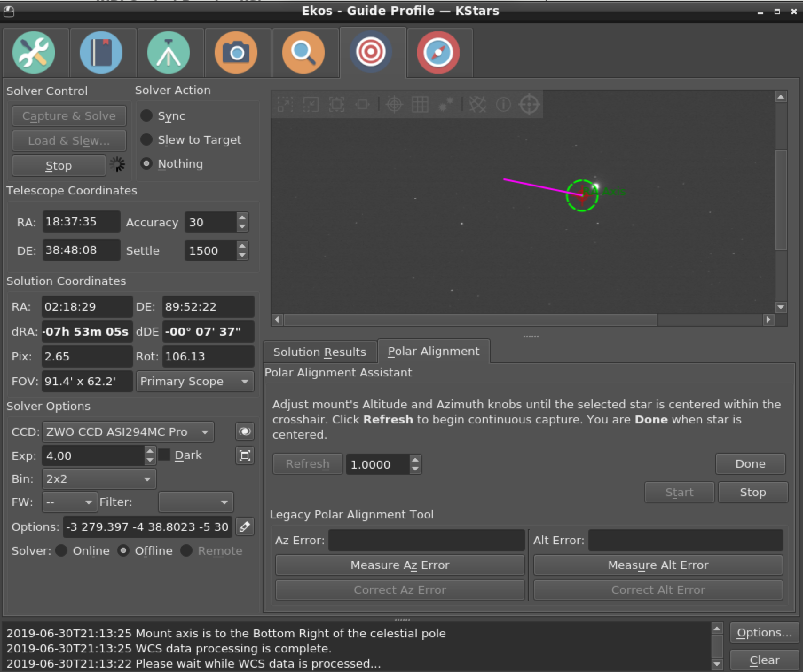Image resolution: width=803 pixels, height=672 pixels.
Task: Click the image view scroll-right arrow
Action: pos(768,320)
